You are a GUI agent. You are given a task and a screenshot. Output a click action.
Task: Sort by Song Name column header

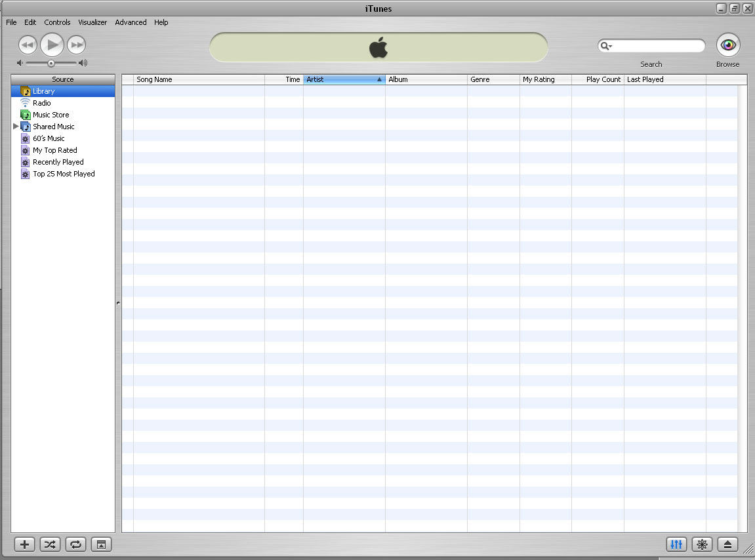(x=199, y=79)
